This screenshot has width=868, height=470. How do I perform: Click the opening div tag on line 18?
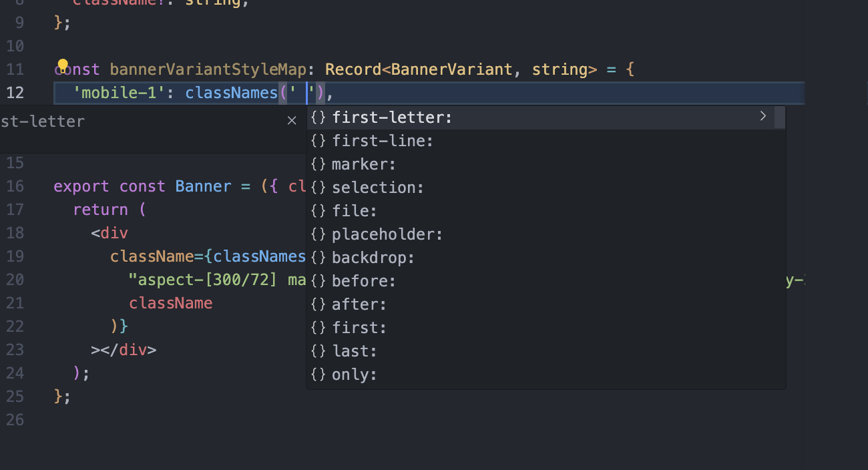click(109, 233)
